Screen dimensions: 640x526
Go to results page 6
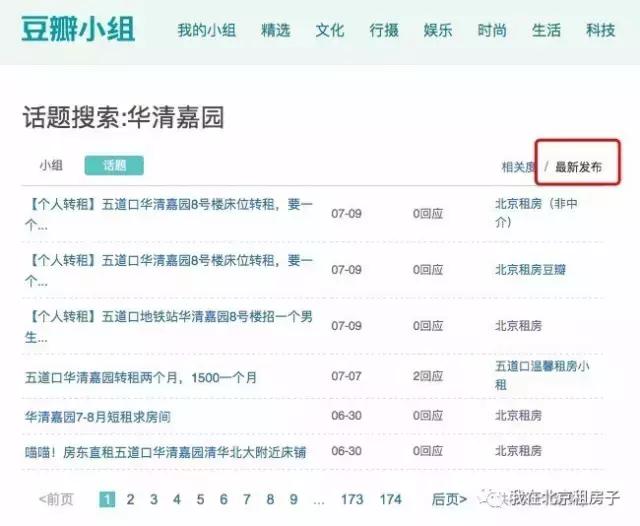click(223, 499)
